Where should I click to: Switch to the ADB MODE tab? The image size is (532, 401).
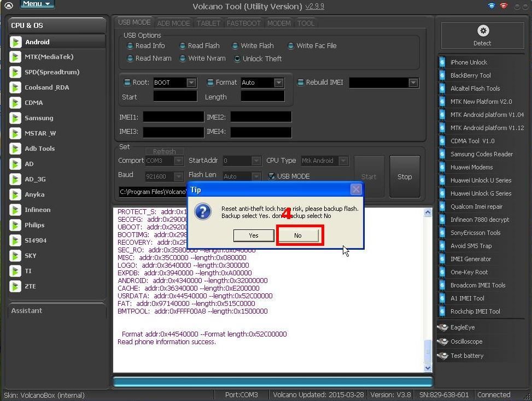click(173, 23)
